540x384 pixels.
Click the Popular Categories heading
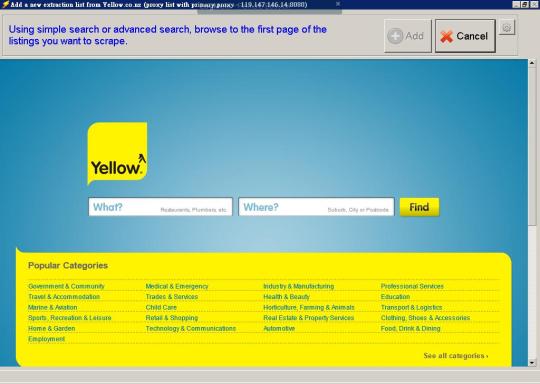pos(68,266)
